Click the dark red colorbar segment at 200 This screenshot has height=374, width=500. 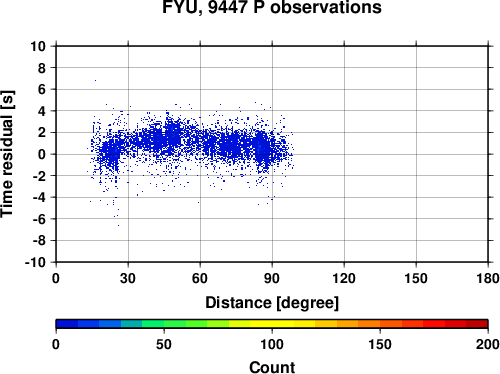[x=477, y=324]
